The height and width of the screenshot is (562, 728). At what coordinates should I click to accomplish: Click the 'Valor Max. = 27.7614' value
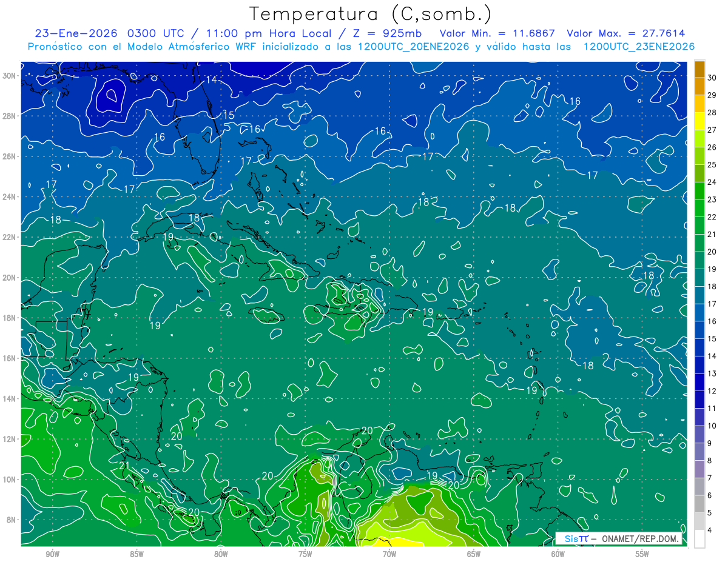click(x=626, y=33)
